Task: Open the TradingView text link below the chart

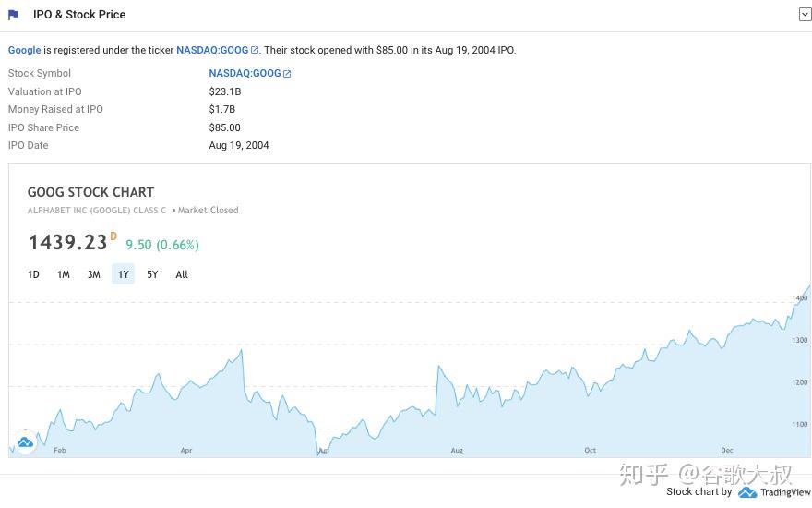Action: pyautogui.click(x=785, y=493)
